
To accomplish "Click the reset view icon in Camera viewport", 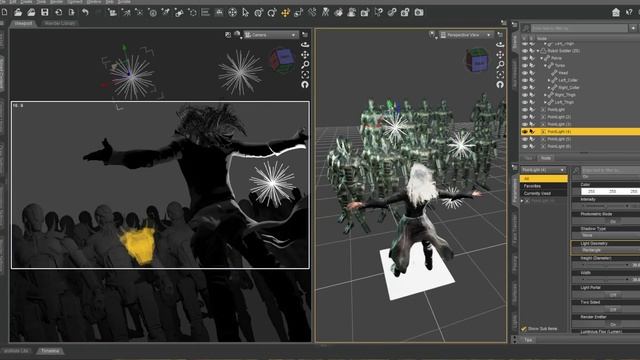I will point(305,84).
